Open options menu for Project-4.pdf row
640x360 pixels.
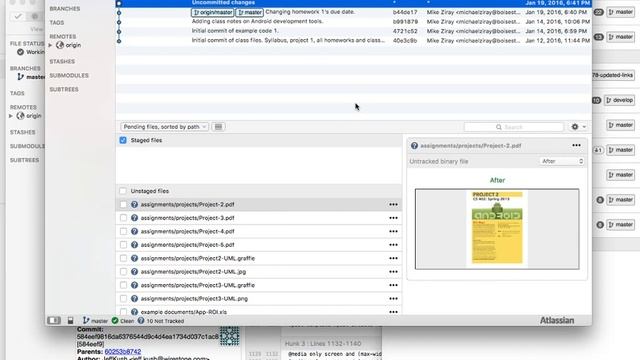[x=393, y=231]
